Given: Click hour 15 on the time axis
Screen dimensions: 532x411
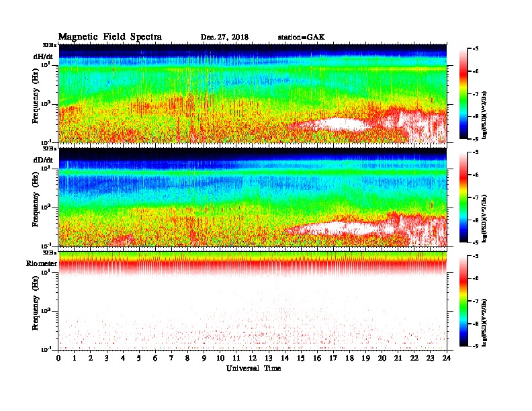Looking at the screenshot, I should 302,359.
